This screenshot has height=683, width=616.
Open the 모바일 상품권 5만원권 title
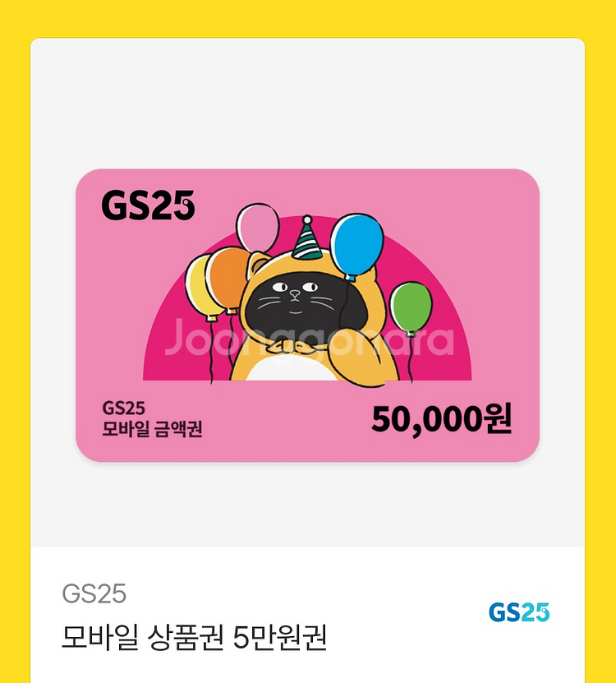[x=194, y=637]
